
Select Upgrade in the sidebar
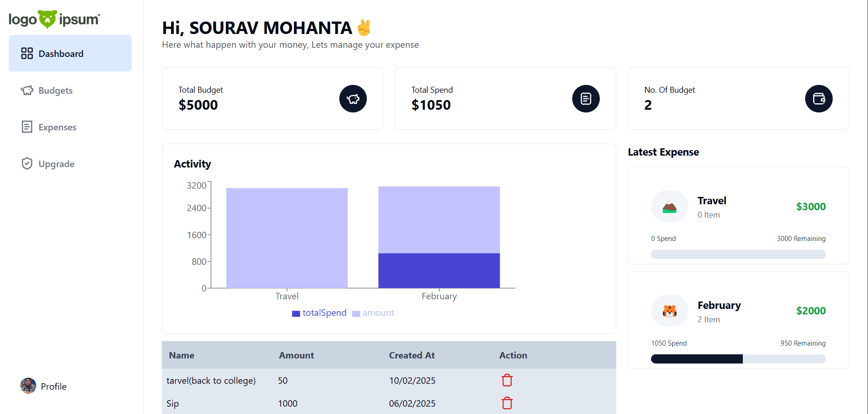point(56,164)
